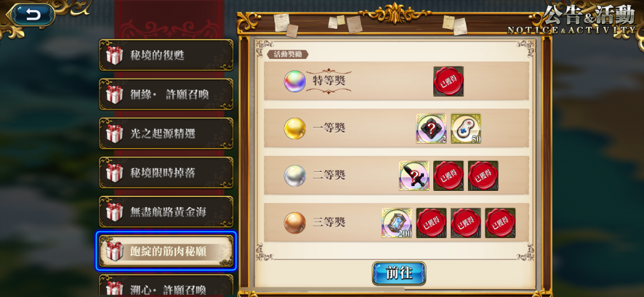Tap the silver orb for 二等獎
The height and width of the screenshot is (297, 644).
295,176
